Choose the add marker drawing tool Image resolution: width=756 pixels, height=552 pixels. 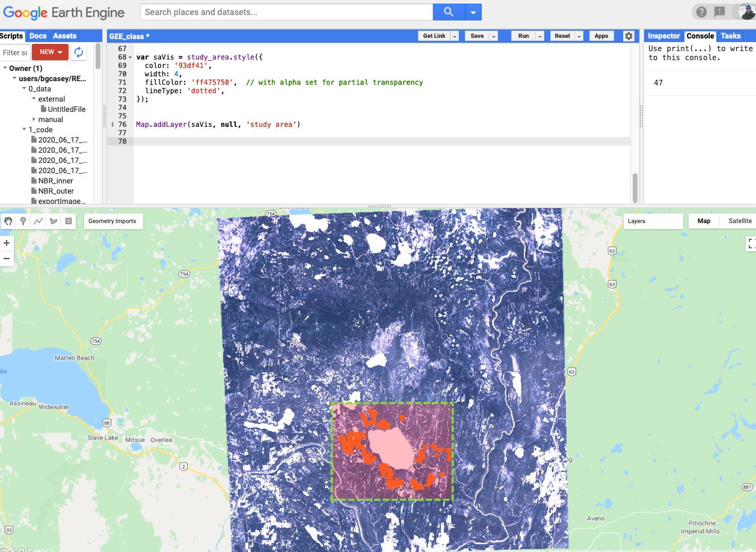click(23, 221)
